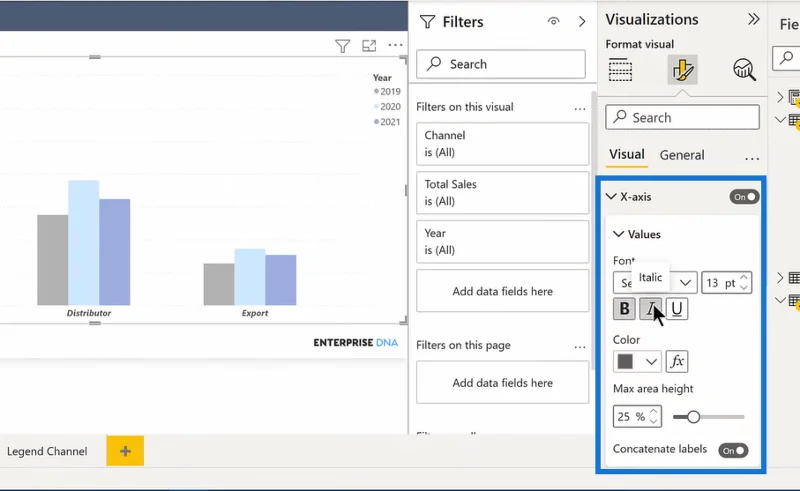
Task: Toggle Bold on axis values
Action: tap(624, 309)
